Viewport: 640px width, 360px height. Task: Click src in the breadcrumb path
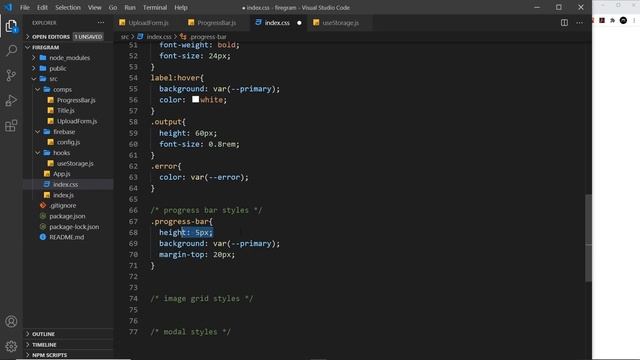(124, 37)
